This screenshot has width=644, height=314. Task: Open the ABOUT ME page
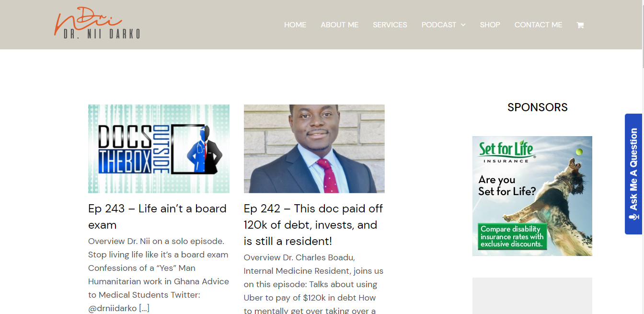339,25
